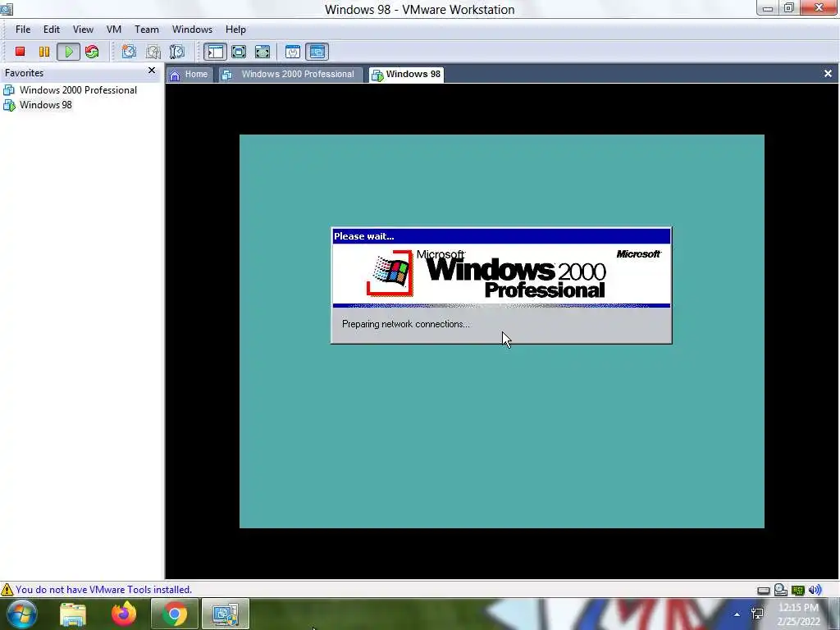
Task: Click the CD-ROM device status icon
Action: click(781, 590)
